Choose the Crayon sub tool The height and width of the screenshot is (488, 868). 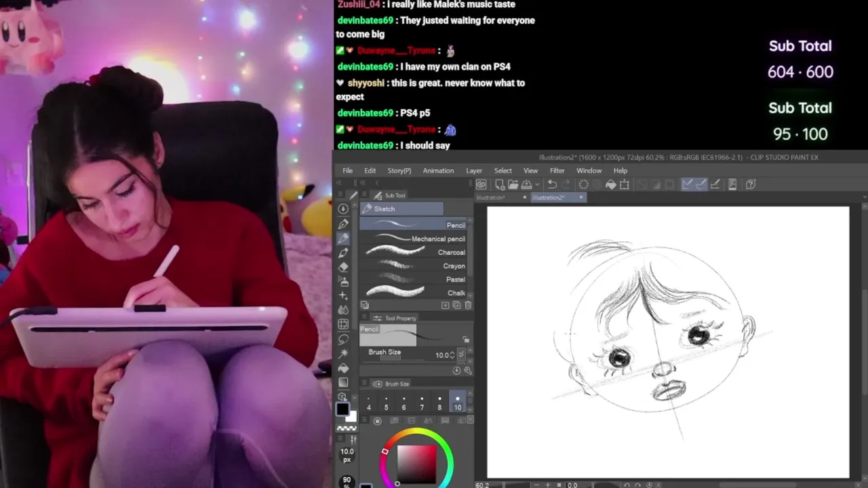(x=413, y=266)
